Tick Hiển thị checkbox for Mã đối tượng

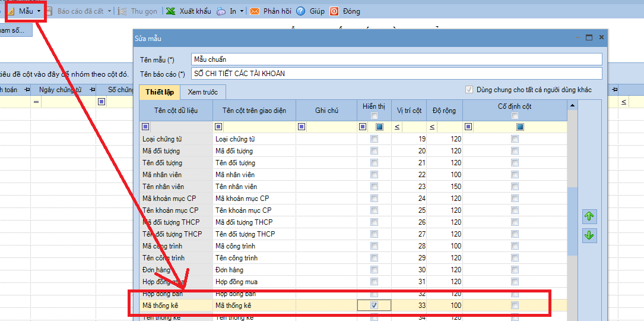coord(374,151)
